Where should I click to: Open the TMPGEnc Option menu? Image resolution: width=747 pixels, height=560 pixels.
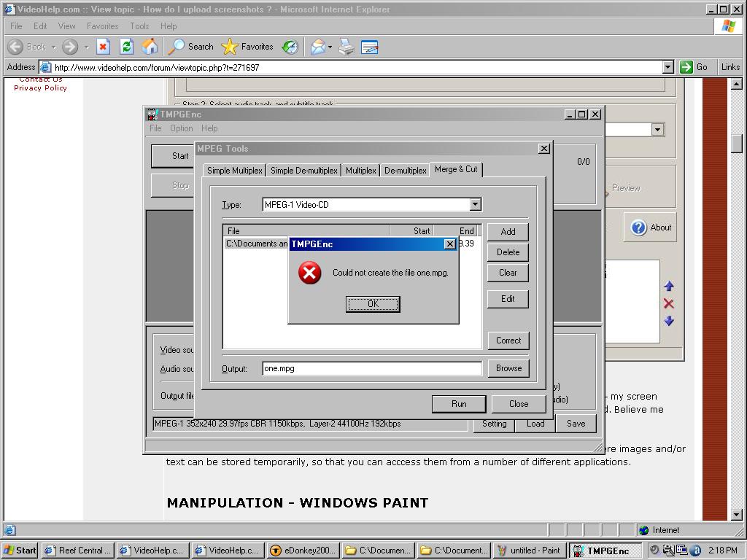[x=182, y=128]
